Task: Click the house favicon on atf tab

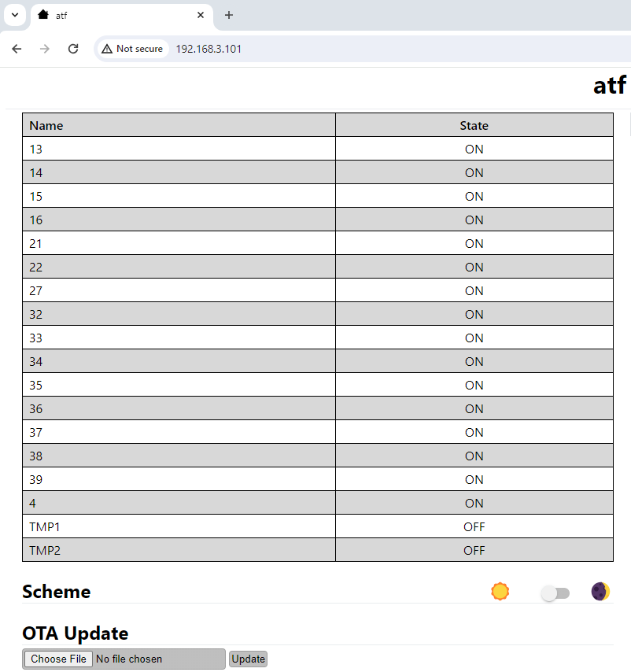Action: click(x=43, y=15)
